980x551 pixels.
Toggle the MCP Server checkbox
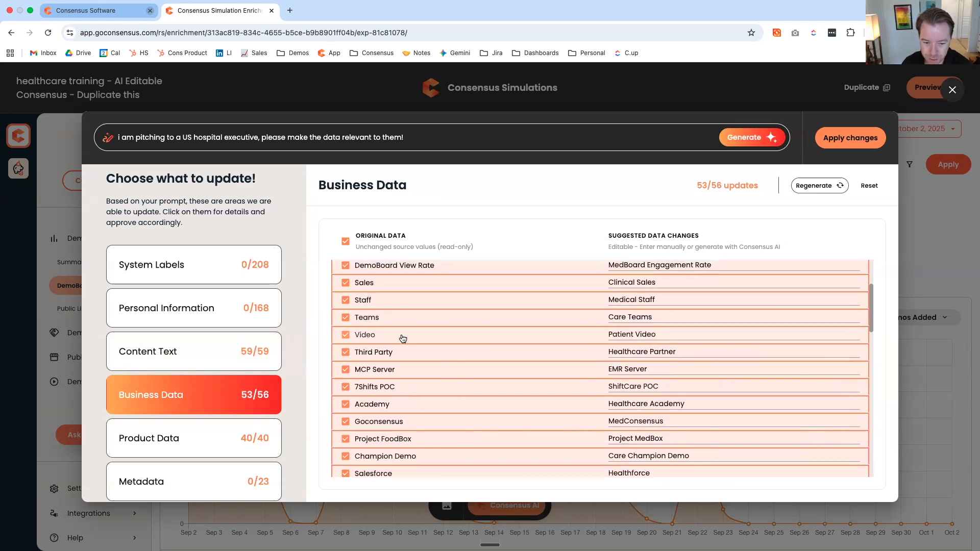(345, 369)
